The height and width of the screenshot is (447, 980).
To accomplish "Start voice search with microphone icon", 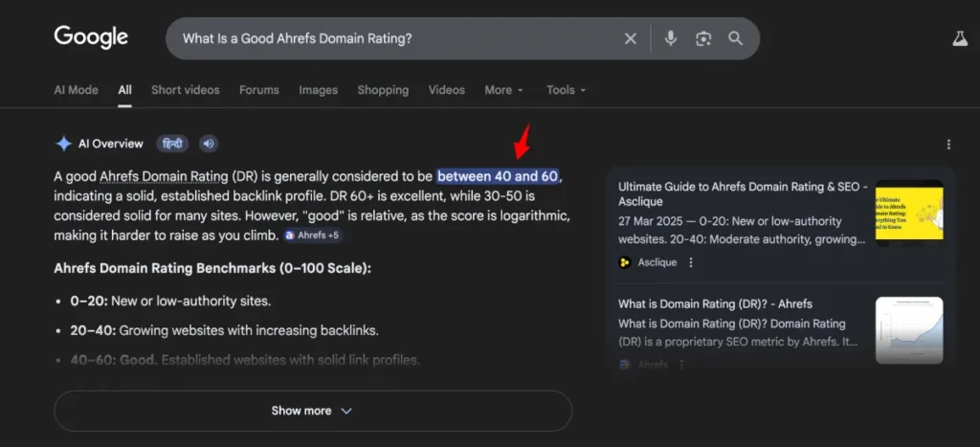I will [671, 38].
